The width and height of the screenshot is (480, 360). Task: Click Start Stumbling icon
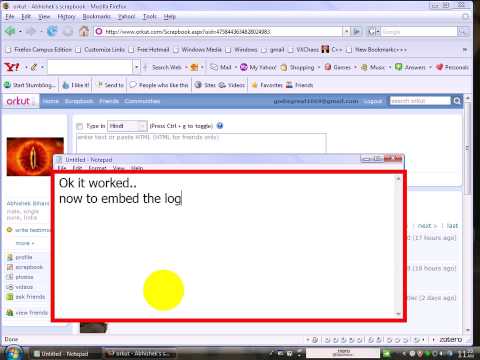pyautogui.click(x=7, y=85)
